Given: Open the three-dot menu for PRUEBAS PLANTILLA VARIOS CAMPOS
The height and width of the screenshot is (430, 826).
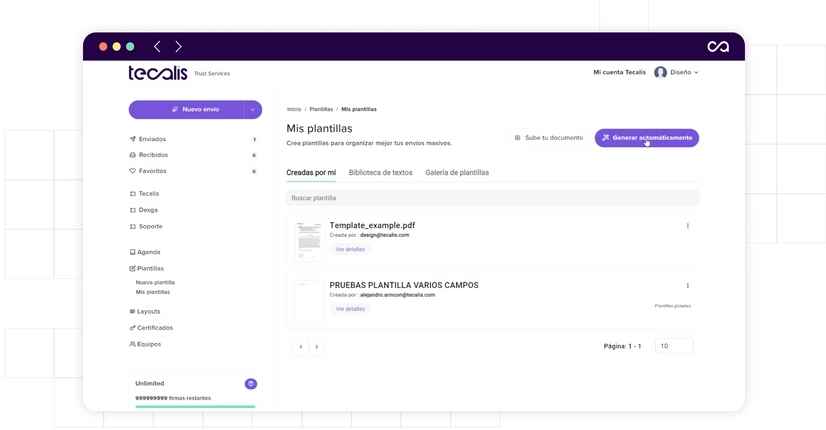Looking at the screenshot, I should coord(687,286).
